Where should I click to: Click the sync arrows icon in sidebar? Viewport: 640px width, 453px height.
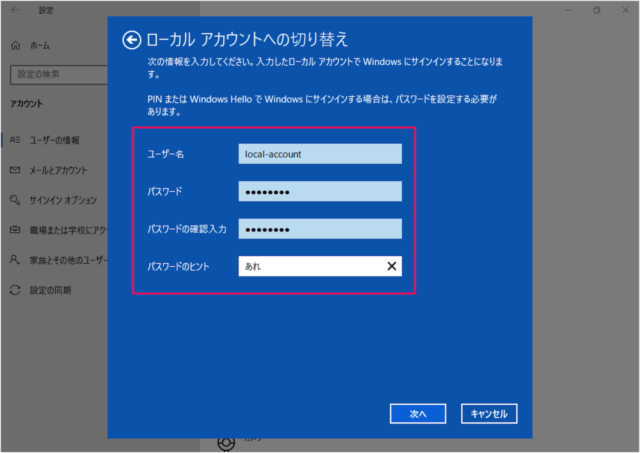pos(15,290)
